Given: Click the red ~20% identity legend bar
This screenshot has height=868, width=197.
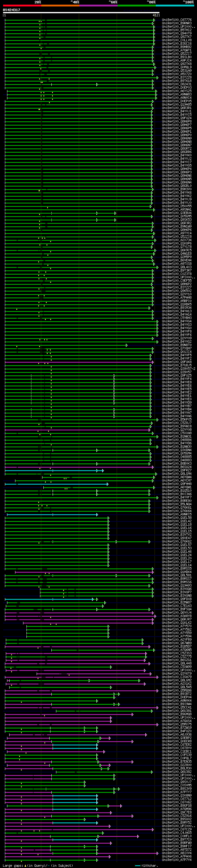Looking at the screenshot, I should coord(22,6).
